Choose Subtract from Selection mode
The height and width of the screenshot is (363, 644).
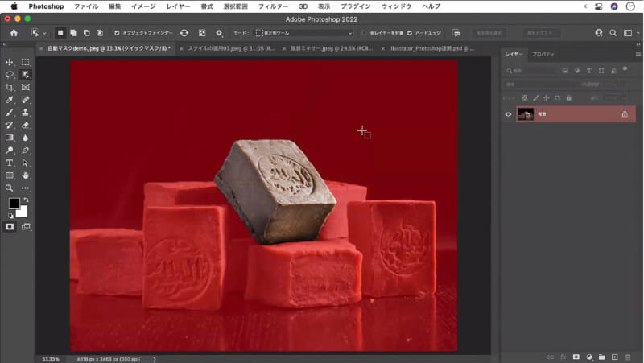click(x=87, y=33)
